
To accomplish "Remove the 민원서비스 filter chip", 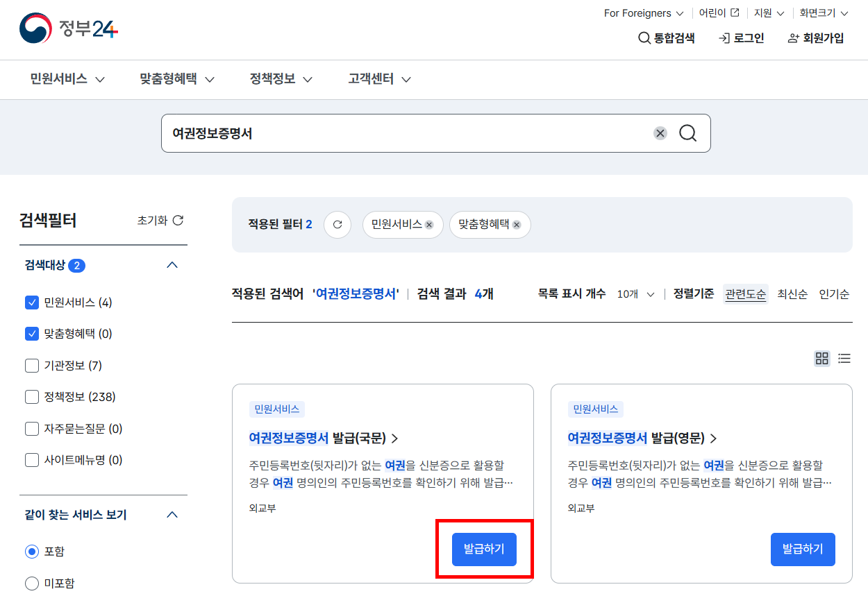I will tap(429, 225).
